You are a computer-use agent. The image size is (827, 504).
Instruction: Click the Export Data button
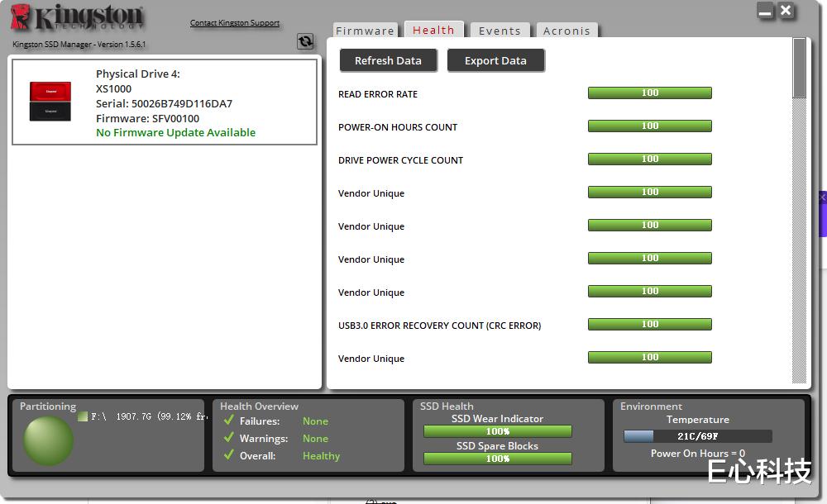tap(495, 60)
